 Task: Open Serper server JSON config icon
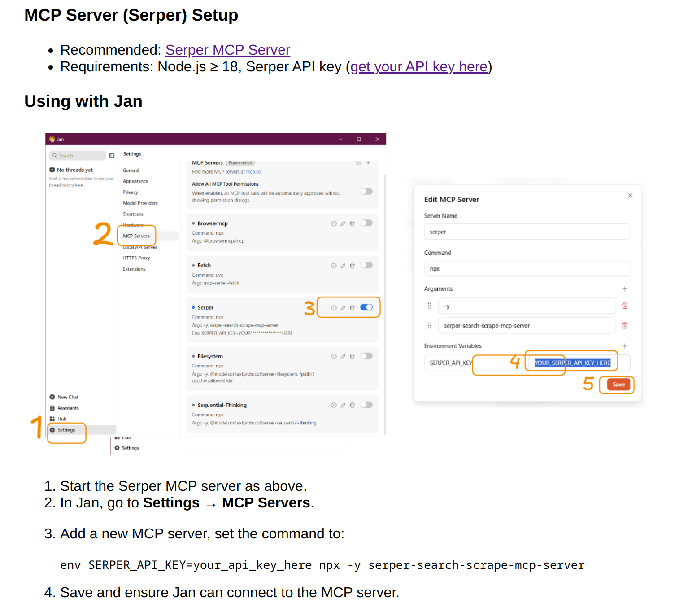[334, 308]
